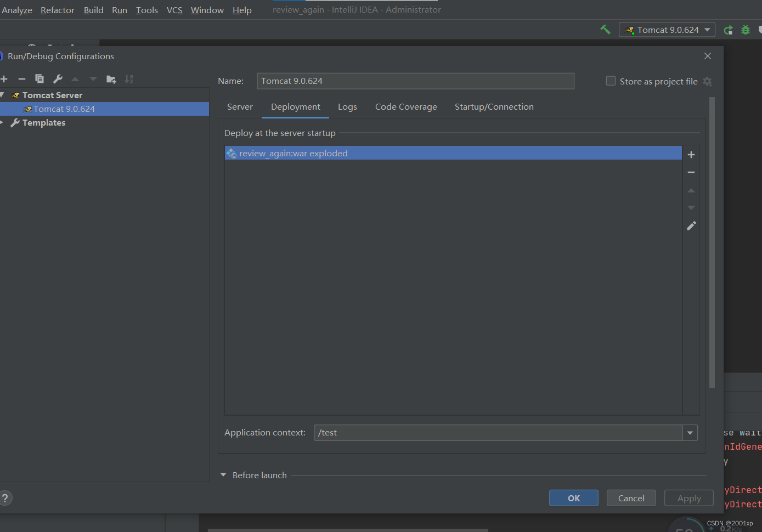Viewport: 762px width, 532px height.
Task: Select the Tomcat Server tree label
Action: pos(52,95)
